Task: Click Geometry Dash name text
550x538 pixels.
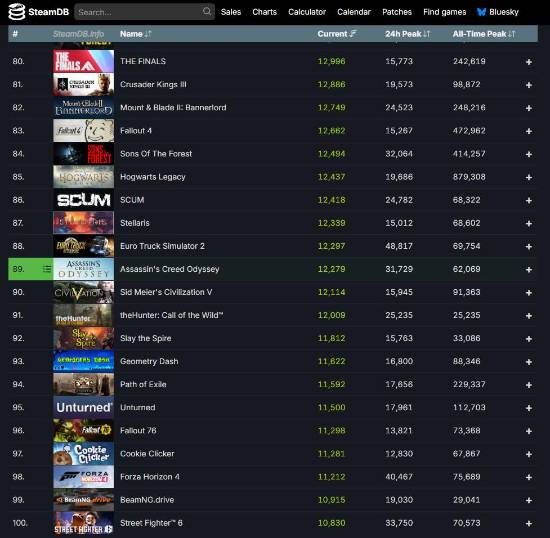Action: 149,362
